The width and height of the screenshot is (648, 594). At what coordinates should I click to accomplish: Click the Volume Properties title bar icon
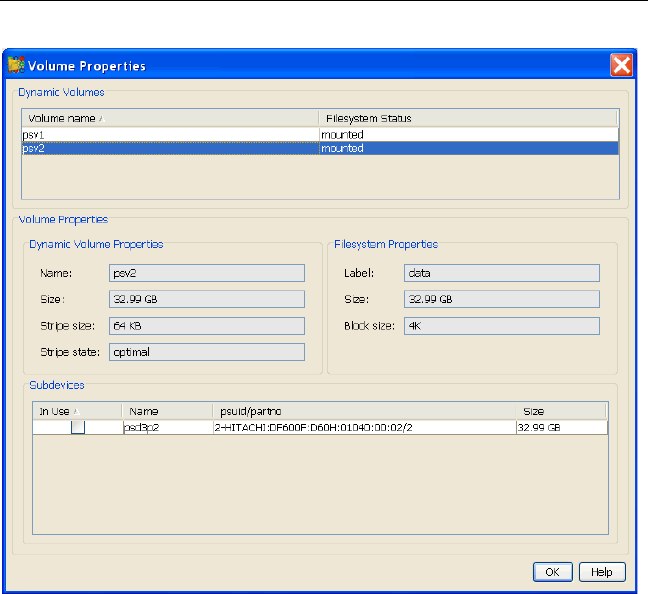tap(16, 66)
